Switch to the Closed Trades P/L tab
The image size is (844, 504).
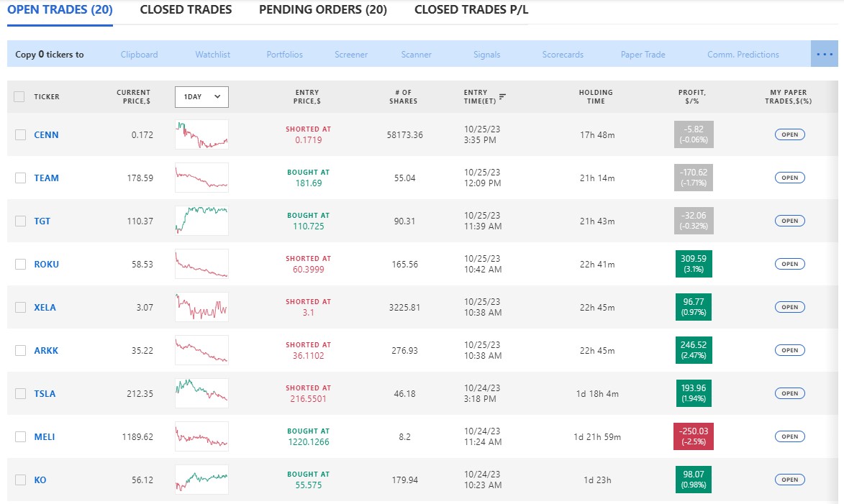471,9
